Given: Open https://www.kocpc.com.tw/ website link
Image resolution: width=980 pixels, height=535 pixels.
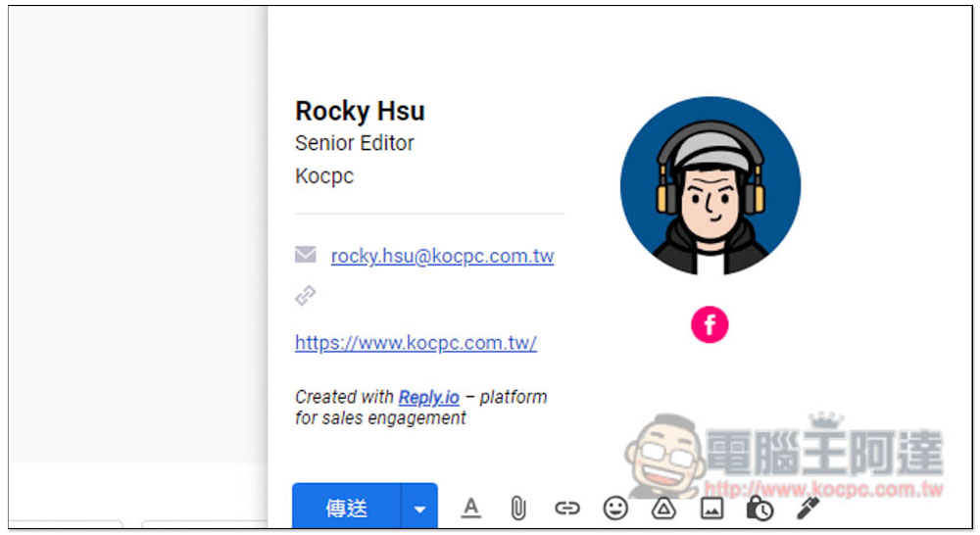Looking at the screenshot, I should [x=416, y=343].
